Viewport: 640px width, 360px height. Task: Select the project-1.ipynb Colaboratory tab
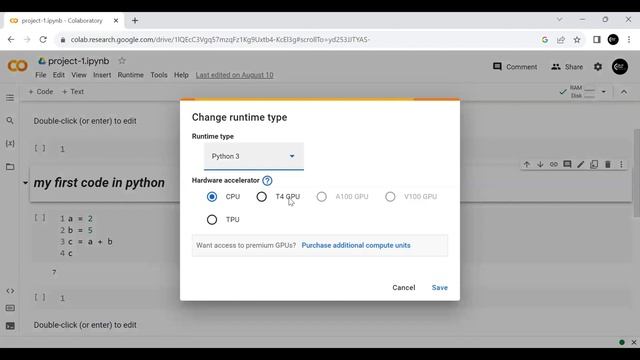pyautogui.click(x=63, y=20)
